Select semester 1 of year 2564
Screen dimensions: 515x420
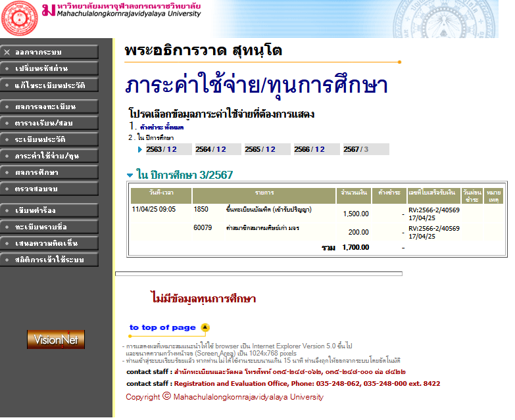[x=218, y=149]
